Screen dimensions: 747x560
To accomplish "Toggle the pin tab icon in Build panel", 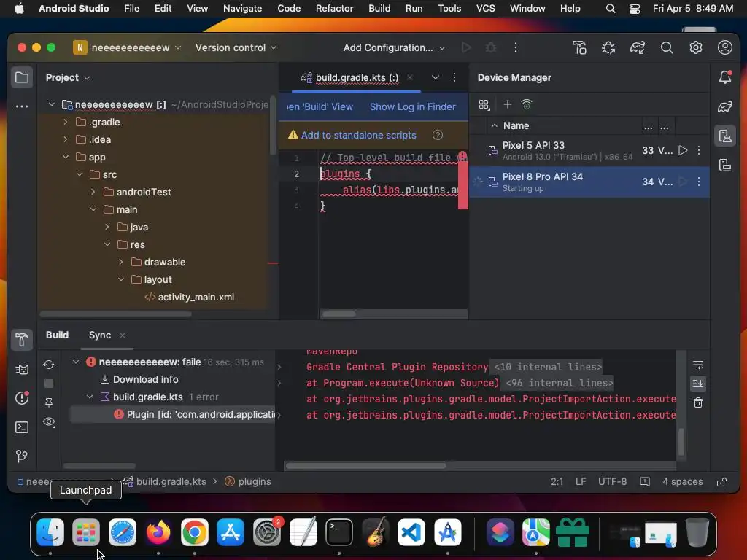I will [x=49, y=402].
